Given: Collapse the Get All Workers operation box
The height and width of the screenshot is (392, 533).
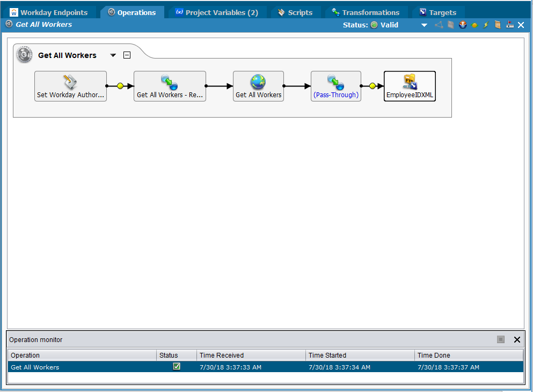Looking at the screenshot, I should 127,55.
